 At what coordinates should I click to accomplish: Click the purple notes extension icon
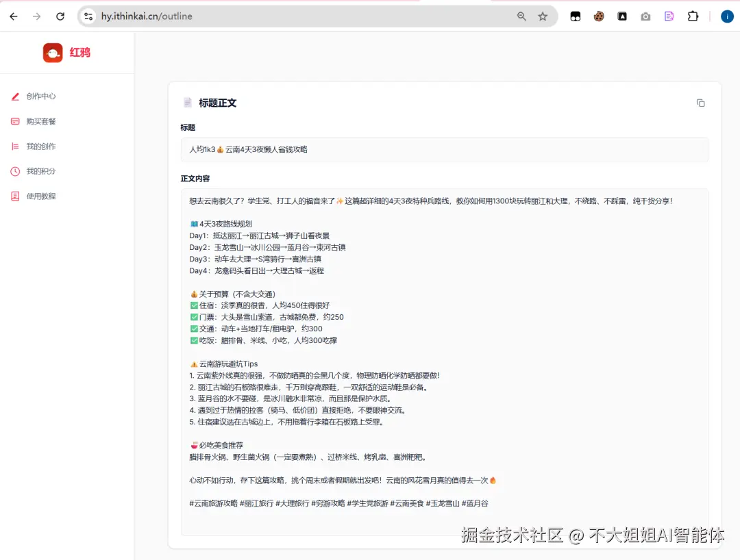(x=668, y=16)
